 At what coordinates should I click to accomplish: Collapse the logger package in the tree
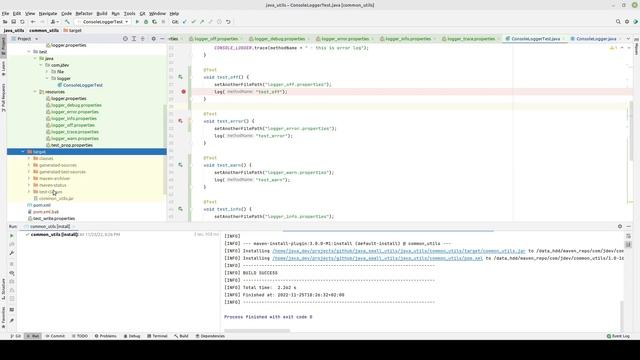pyautogui.click(x=47, y=78)
